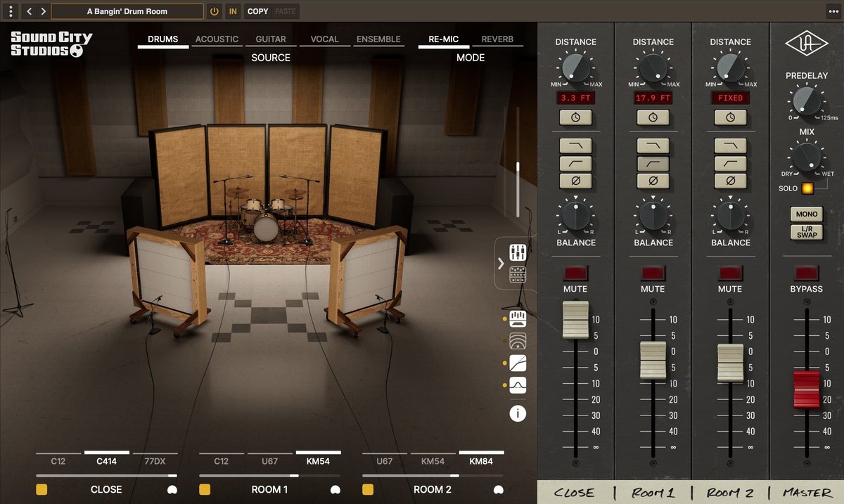Select the ACOUSTIC source tab
This screenshot has height=504, width=844.
click(x=217, y=39)
